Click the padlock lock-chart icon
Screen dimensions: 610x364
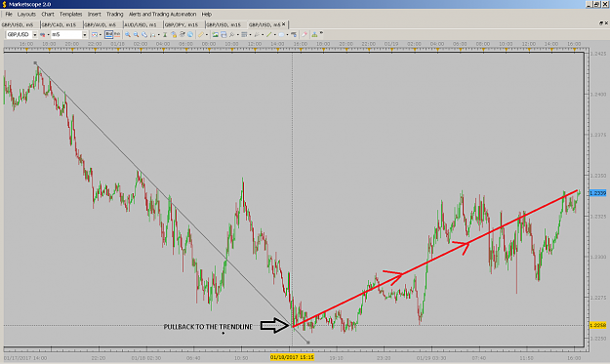[174, 34]
